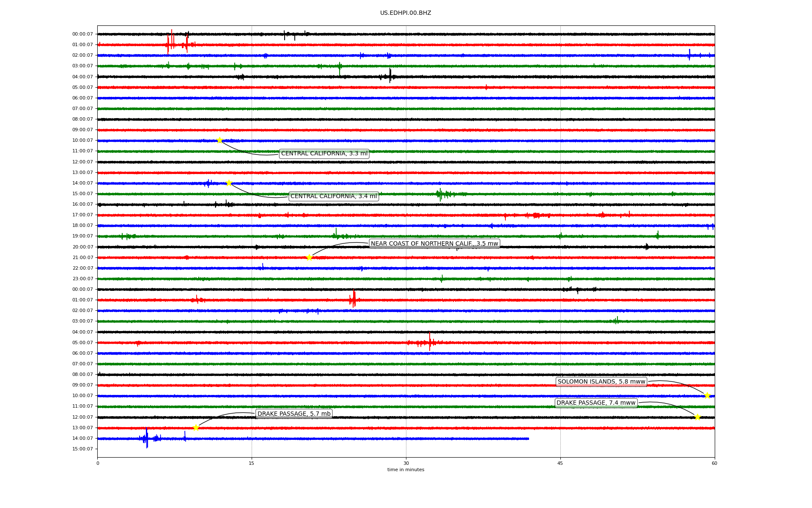The height and width of the screenshot is (508, 812).
Task: Click the 20:00:07 row time label
Action: [x=82, y=247]
